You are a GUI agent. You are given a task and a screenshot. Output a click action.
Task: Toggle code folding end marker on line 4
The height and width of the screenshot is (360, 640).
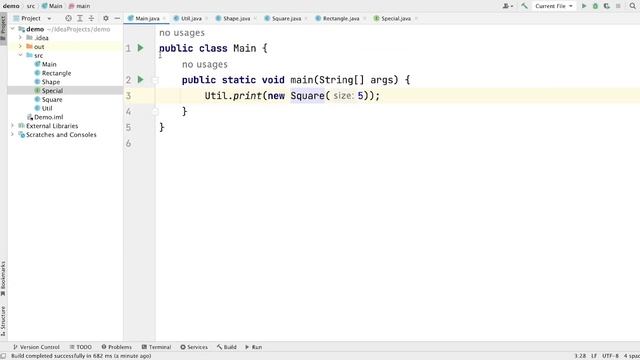coord(155,111)
